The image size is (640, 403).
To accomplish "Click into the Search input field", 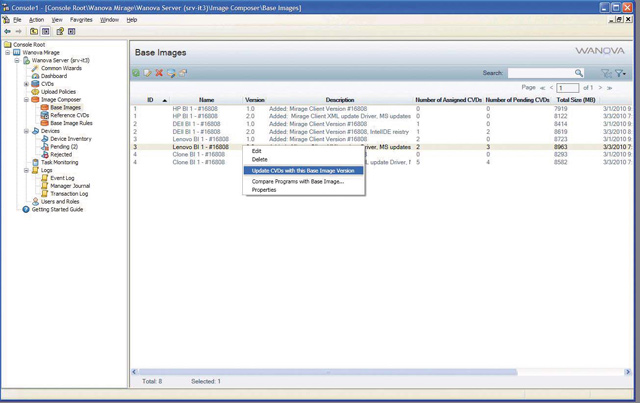I will [541, 73].
